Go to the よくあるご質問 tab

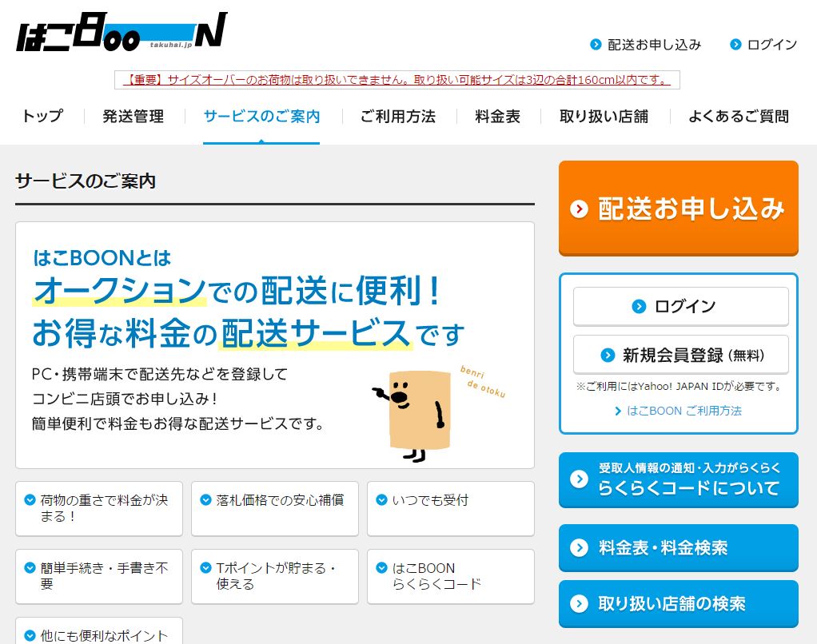tap(739, 116)
